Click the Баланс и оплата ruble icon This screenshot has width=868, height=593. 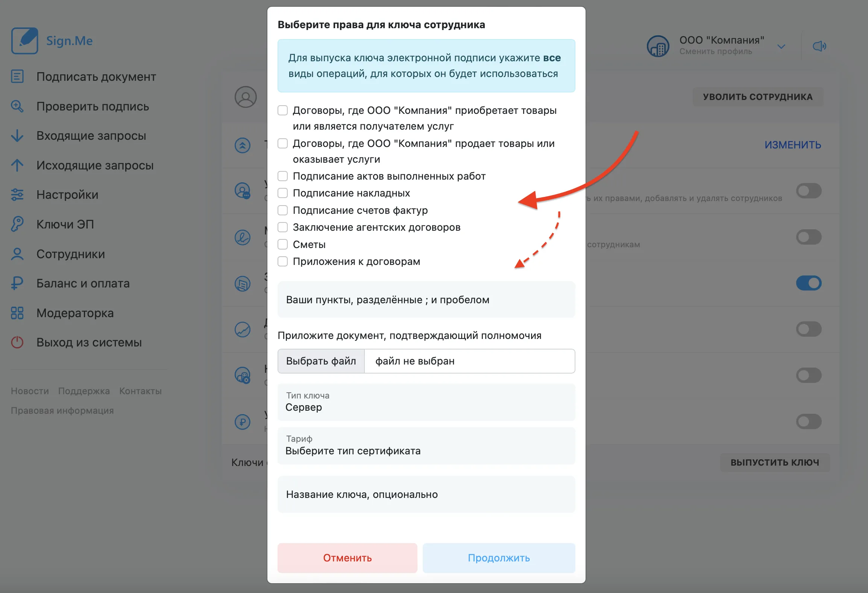(x=17, y=283)
